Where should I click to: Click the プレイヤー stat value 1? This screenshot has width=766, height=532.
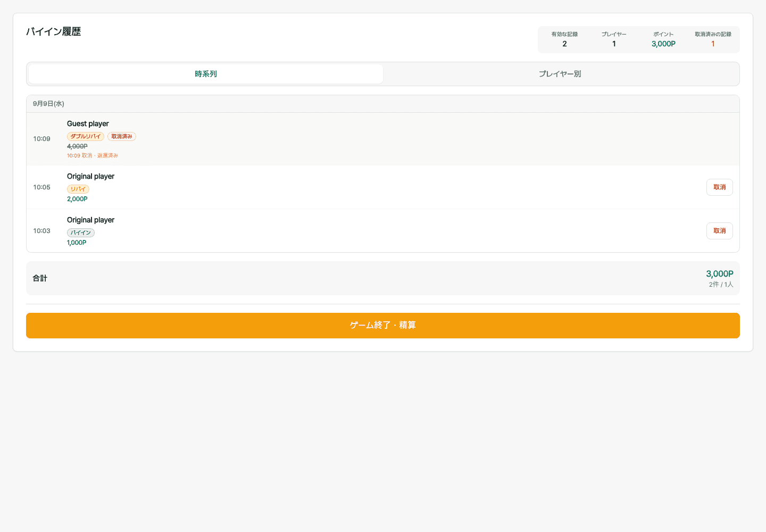614,44
